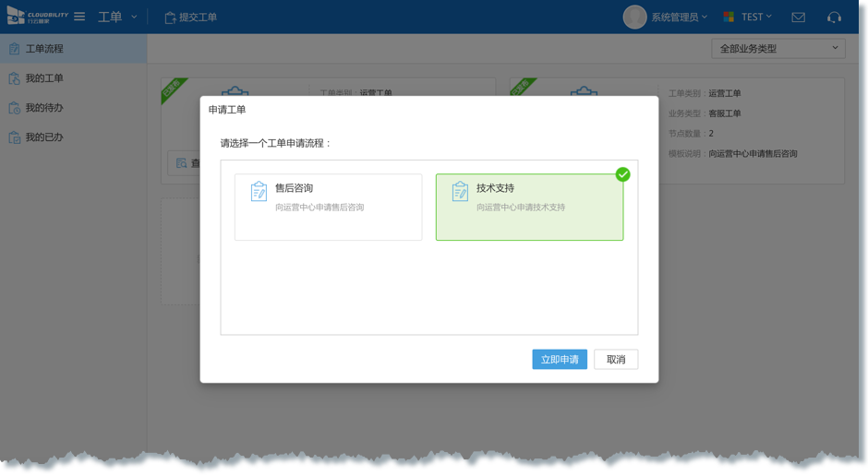Click the 立即申请 button
This screenshot has height=476, width=868.
coord(560,360)
